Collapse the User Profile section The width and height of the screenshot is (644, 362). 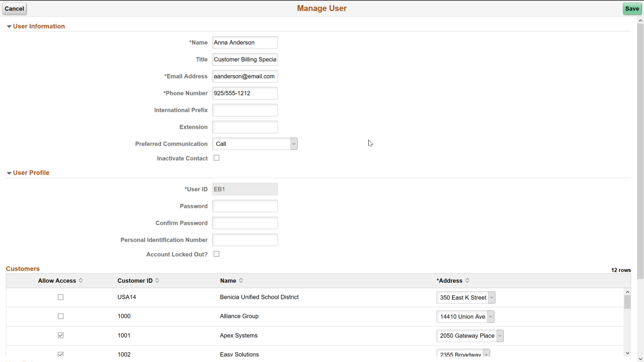(x=9, y=173)
